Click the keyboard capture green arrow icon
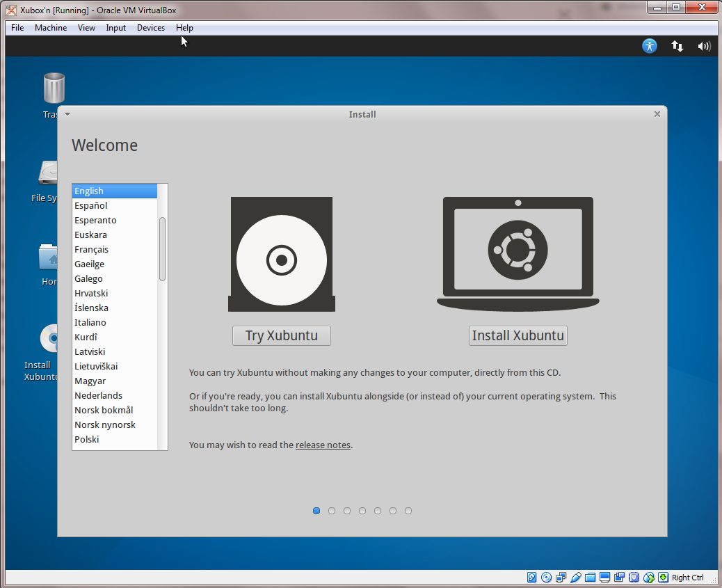722x588 pixels. (664, 578)
